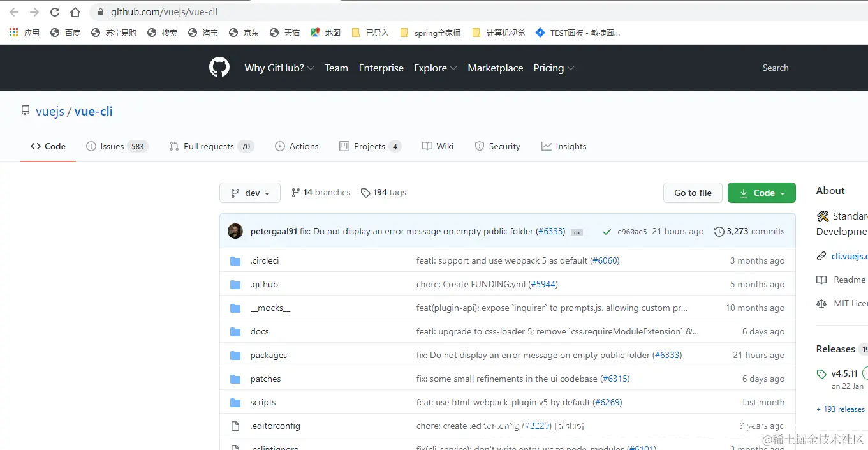Click the browser address bar URL
Image resolution: width=868 pixels, height=450 pixels.
165,12
